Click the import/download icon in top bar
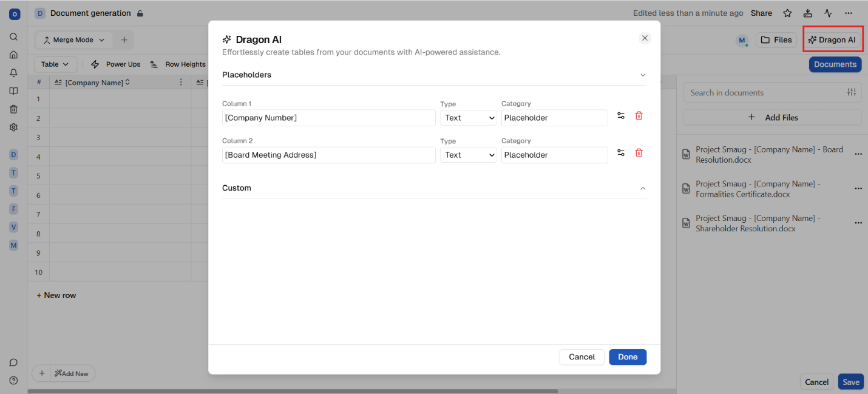 pos(808,13)
